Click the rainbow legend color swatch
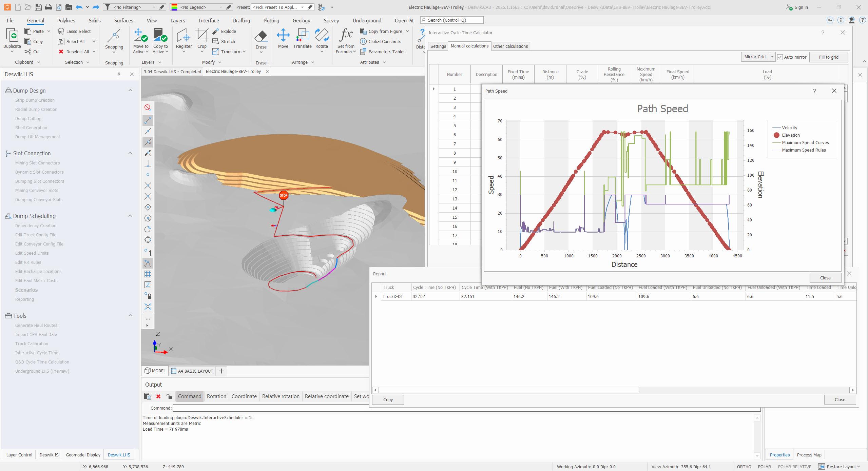The image size is (868, 471). (x=174, y=7)
